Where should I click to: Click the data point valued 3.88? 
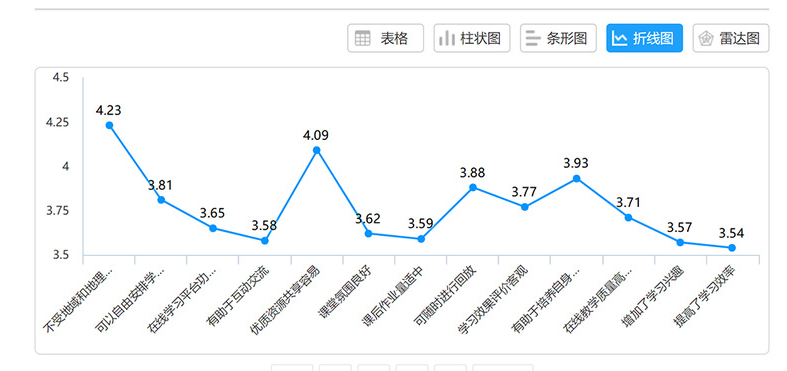coord(473,187)
